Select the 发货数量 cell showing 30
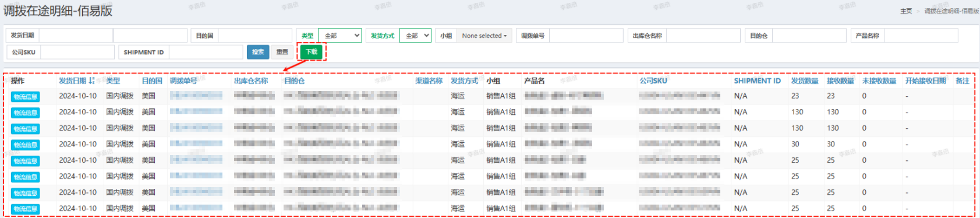The image size is (980, 218). pyautogui.click(x=795, y=144)
